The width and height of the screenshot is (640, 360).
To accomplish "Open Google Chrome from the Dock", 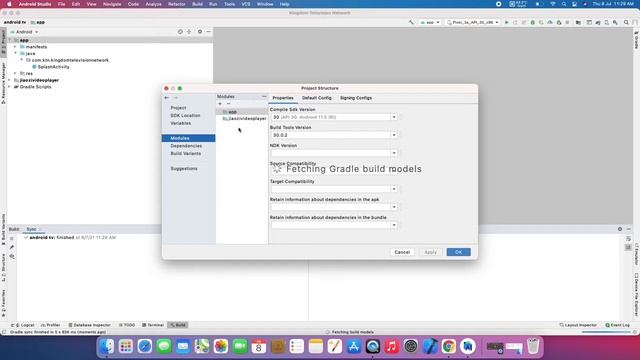I will 449,347.
